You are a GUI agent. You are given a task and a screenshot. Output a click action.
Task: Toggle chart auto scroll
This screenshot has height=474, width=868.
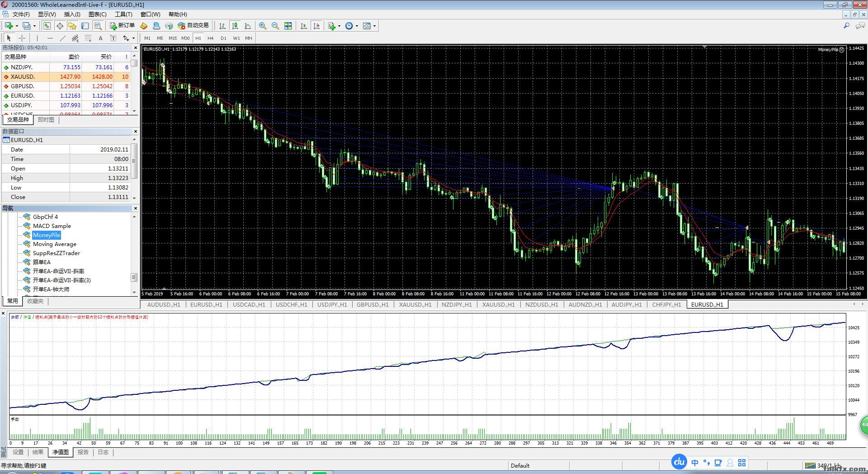304,26
